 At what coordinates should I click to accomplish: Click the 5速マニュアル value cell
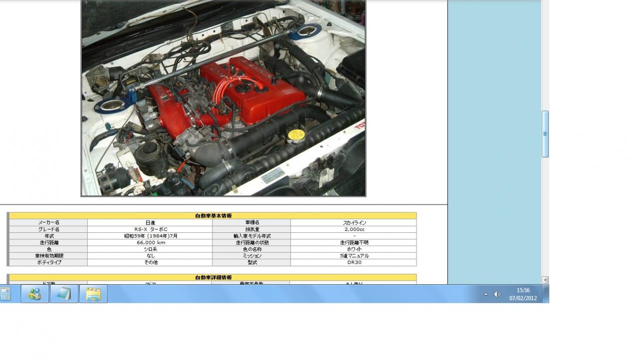[x=354, y=255]
